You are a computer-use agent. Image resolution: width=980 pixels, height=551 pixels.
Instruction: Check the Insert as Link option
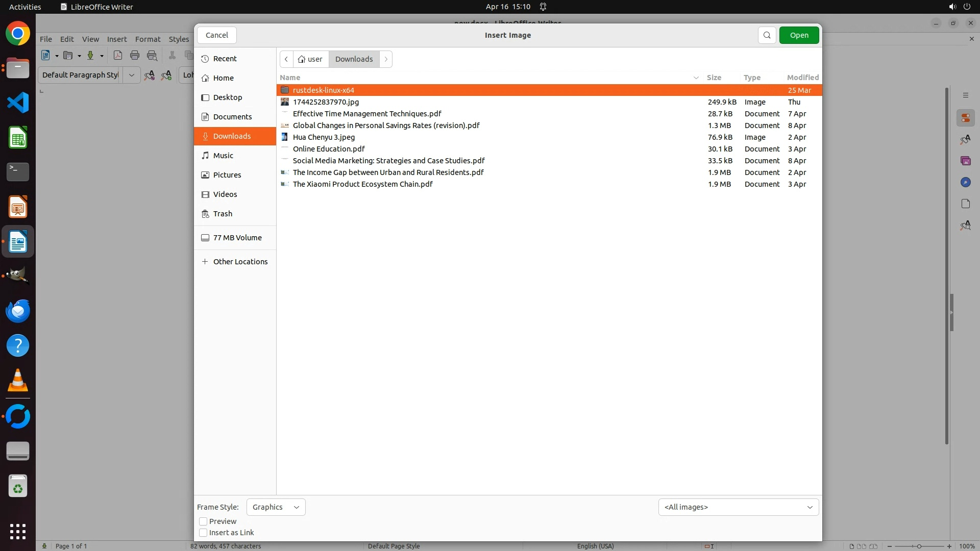(x=203, y=533)
